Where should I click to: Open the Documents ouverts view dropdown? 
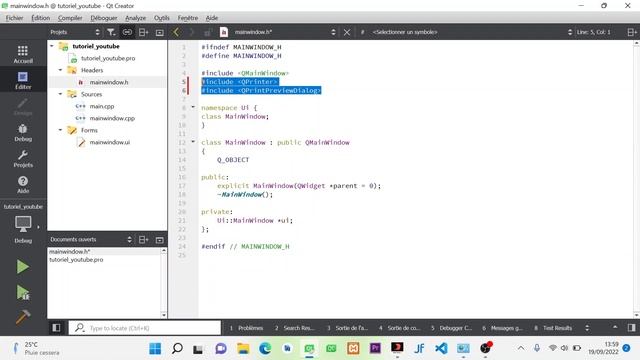click(x=91, y=240)
